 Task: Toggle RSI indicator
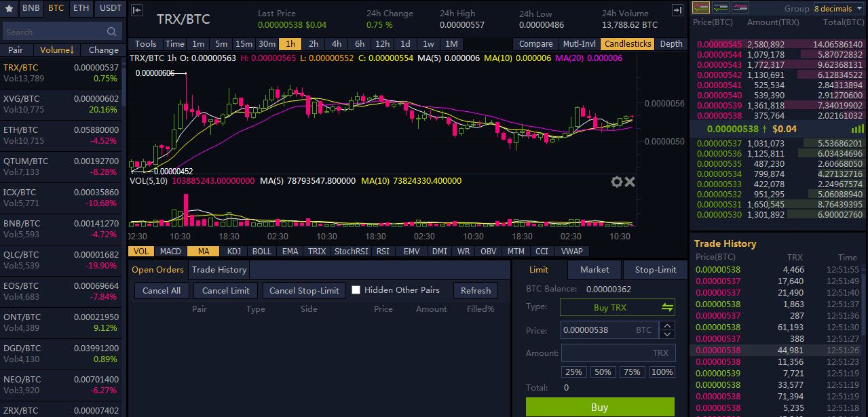tap(383, 251)
